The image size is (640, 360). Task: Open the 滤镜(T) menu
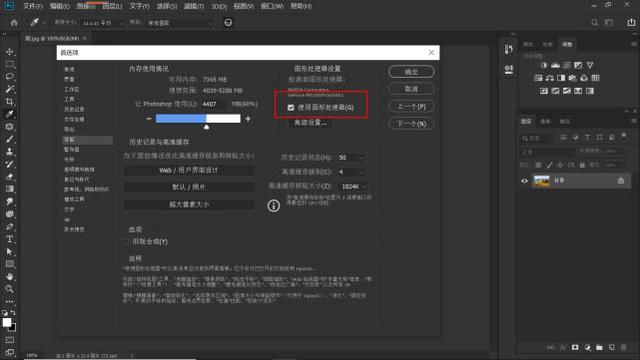point(193,6)
